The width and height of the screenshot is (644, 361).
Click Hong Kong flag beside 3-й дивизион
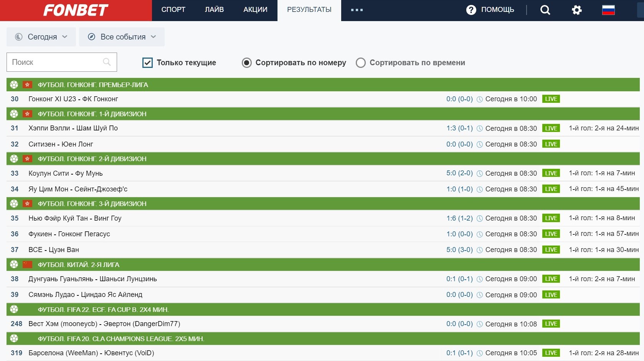27,203
